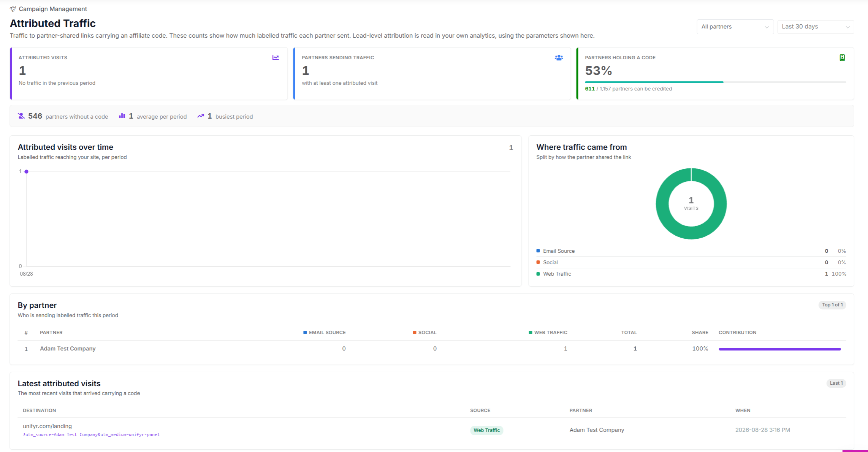Image resolution: width=868 pixels, height=452 pixels.
Task: Click the partners without a code icon
Action: coord(21,116)
